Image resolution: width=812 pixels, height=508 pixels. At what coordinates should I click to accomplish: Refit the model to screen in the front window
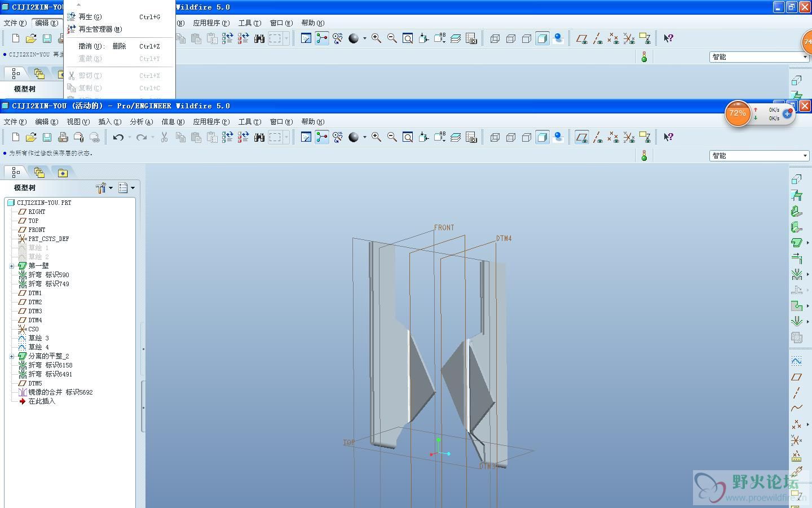point(408,137)
